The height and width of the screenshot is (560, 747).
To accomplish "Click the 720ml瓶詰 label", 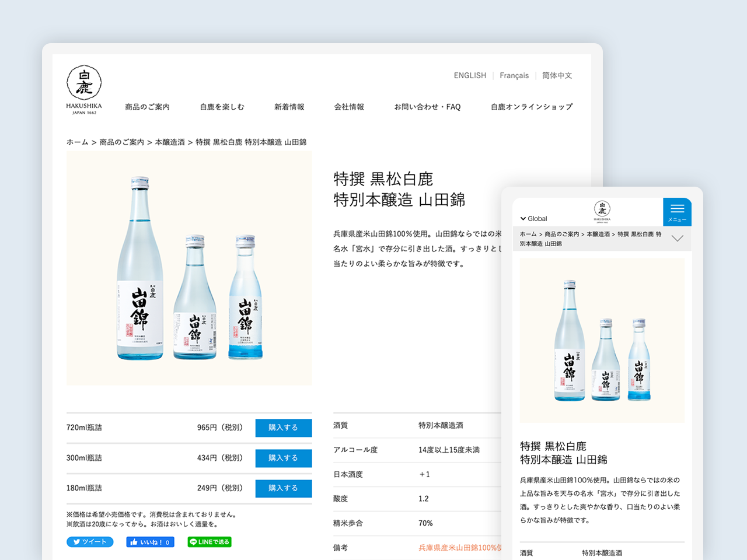I will pos(84,428).
